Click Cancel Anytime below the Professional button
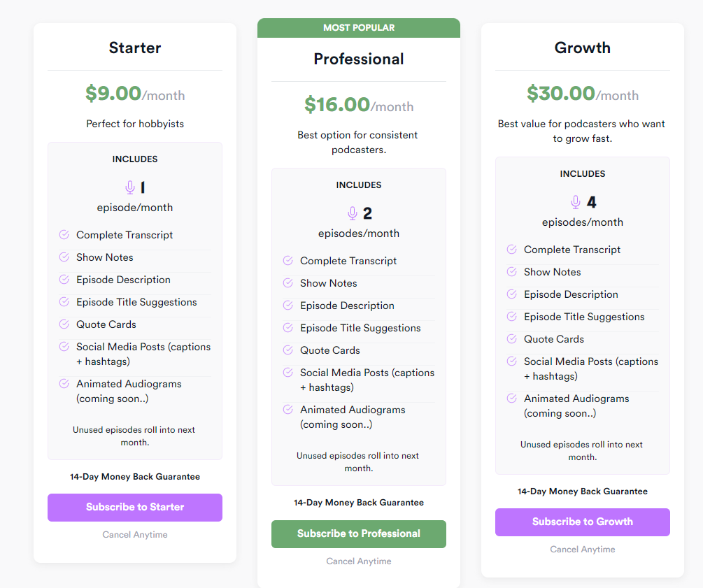 pyautogui.click(x=359, y=561)
